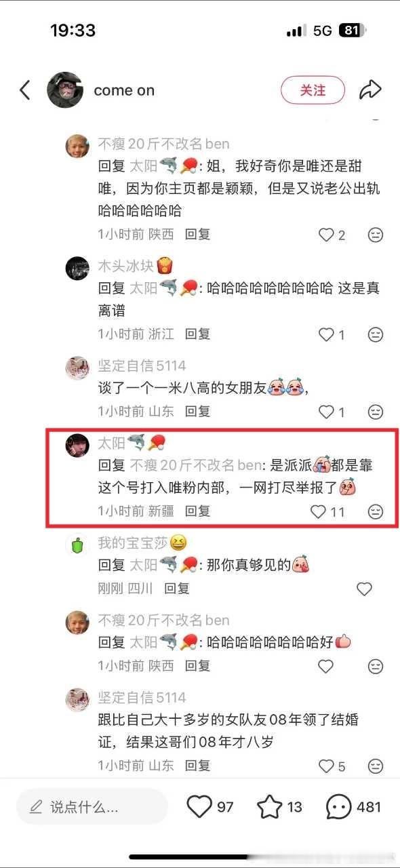Tap the post's heart icon showing 97
This screenshot has width=400, height=868.
[x=199, y=806]
